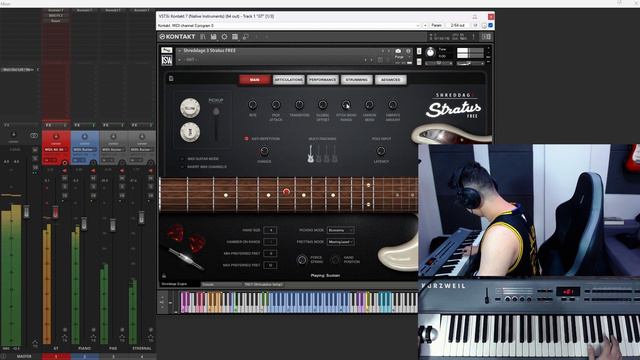Toggle the Invert MIDI Channels checkbox
Viewport: 640px width, 360px height.
pos(182,167)
